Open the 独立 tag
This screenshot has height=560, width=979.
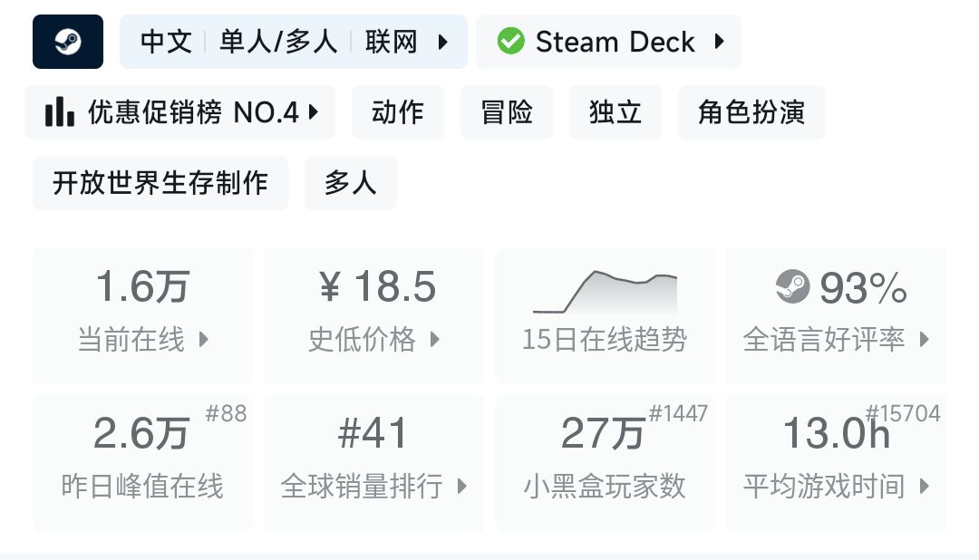(616, 112)
